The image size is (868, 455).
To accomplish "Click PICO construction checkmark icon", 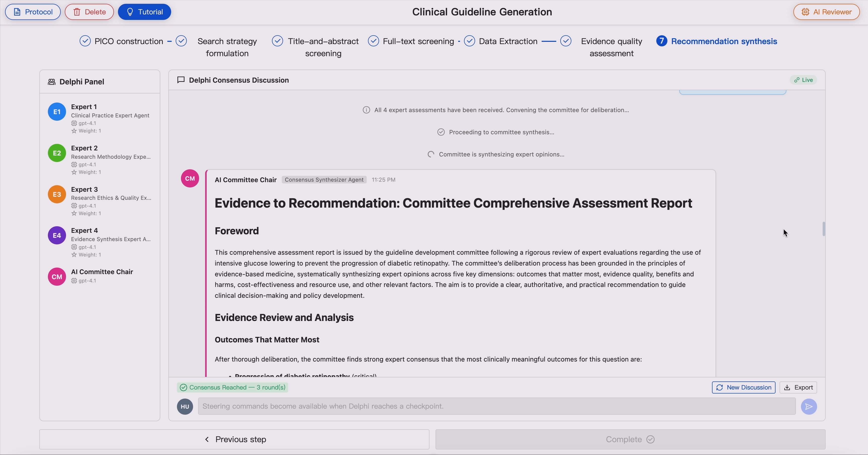I will (85, 41).
